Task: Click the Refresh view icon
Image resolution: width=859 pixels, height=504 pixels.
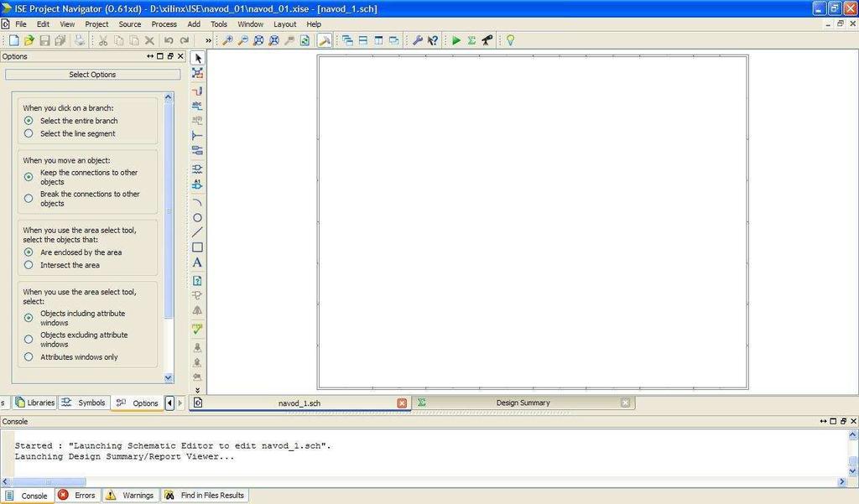Action: [x=305, y=40]
